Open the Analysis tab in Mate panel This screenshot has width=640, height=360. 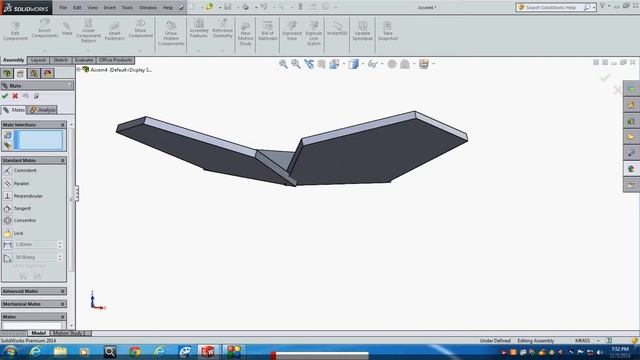click(x=43, y=110)
